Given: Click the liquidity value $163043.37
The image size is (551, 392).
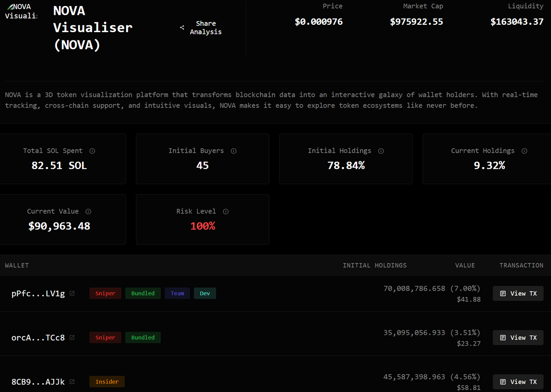Looking at the screenshot, I should tap(517, 22).
